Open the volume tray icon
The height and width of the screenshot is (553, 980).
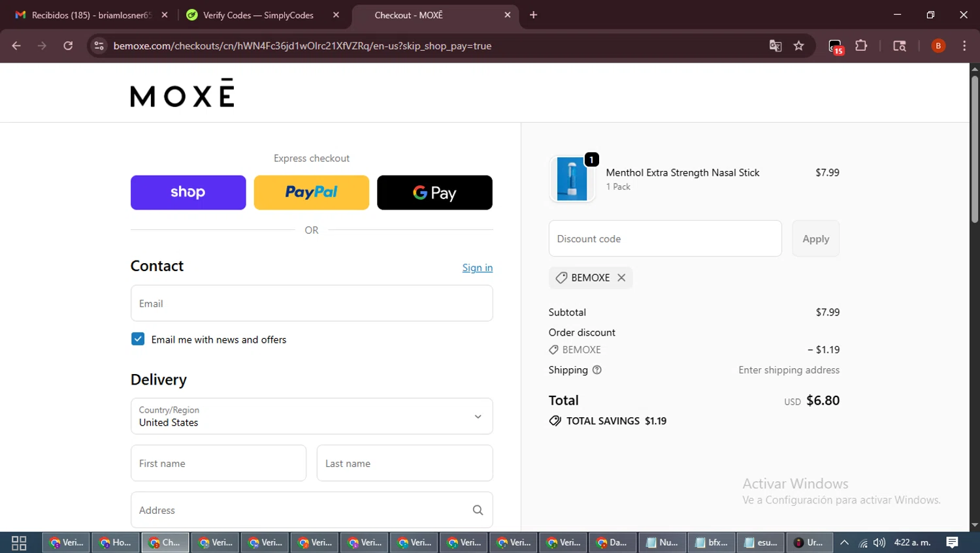click(879, 543)
